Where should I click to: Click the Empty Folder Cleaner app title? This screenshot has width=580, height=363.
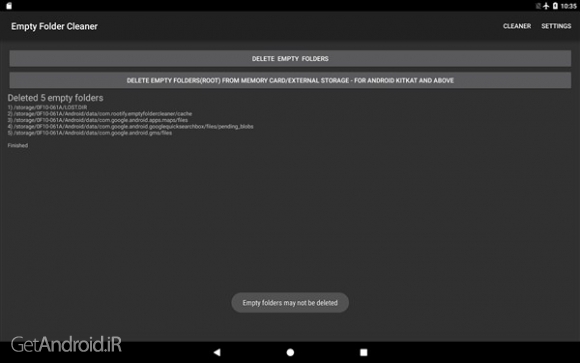54,26
